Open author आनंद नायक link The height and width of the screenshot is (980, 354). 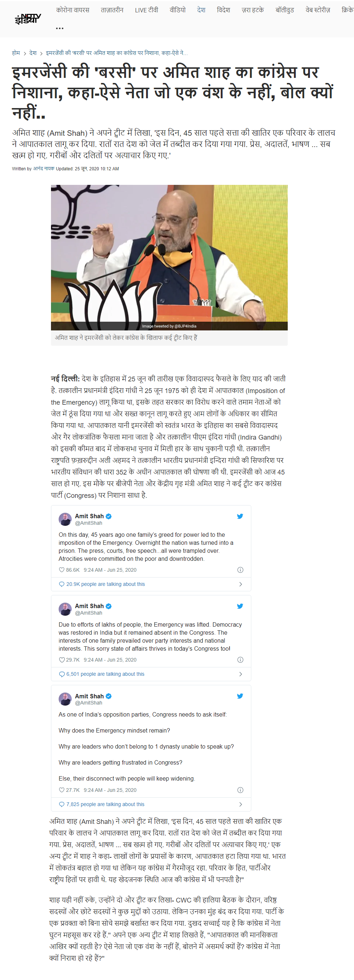coord(44,168)
